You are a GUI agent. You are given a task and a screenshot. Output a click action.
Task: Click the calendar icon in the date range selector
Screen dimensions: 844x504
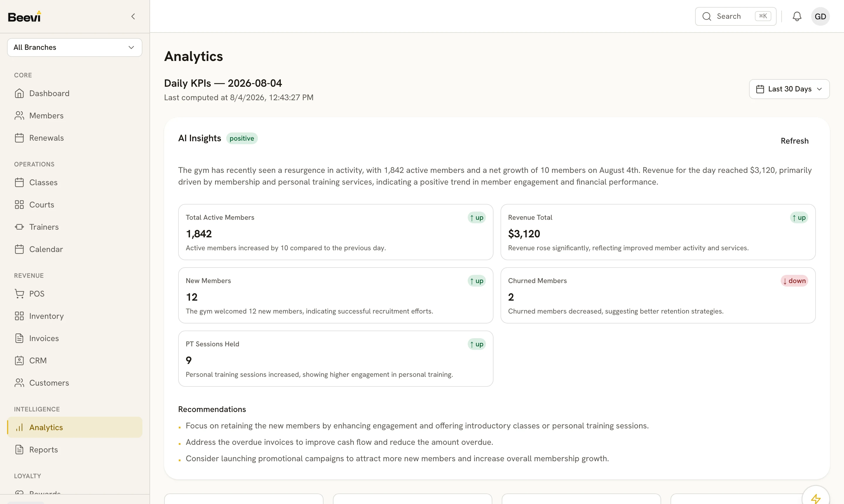760,89
